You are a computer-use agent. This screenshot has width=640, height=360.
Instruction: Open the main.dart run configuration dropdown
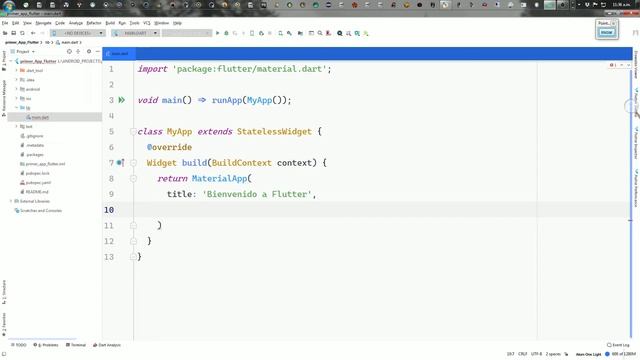pyautogui.click(x=135, y=33)
